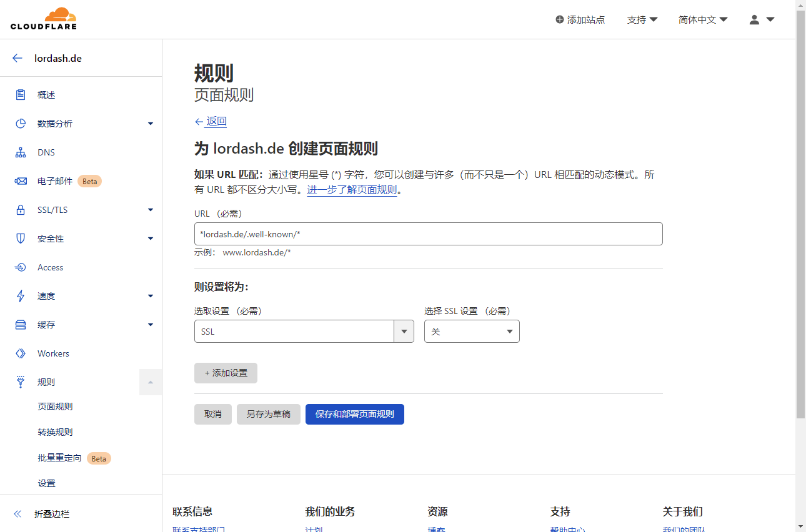The height and width of the screenshot is (532, 806).
Task: Collapse the 规则 sidebar section
Action: pyautogui.click(x=150, y=382)
